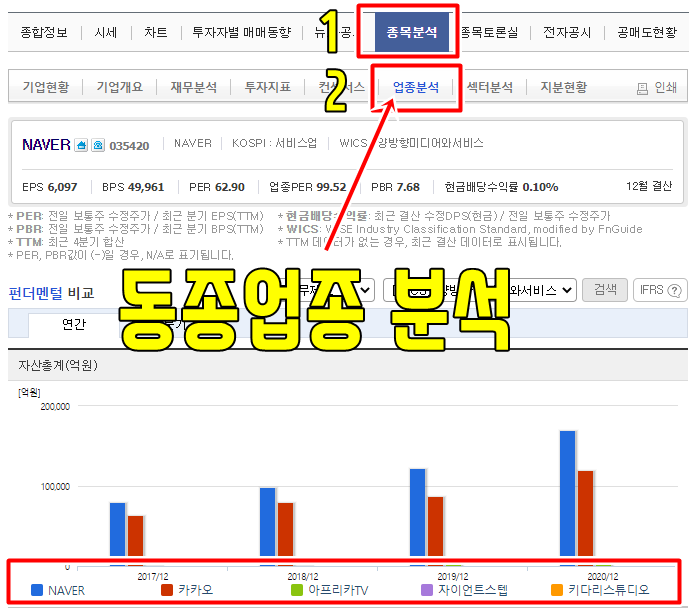Click NAVER's blue 2020/12 bar
Image resolution: width=691 pixels, height=610 pixels.
pyautogui.click(x=568, y=494)
